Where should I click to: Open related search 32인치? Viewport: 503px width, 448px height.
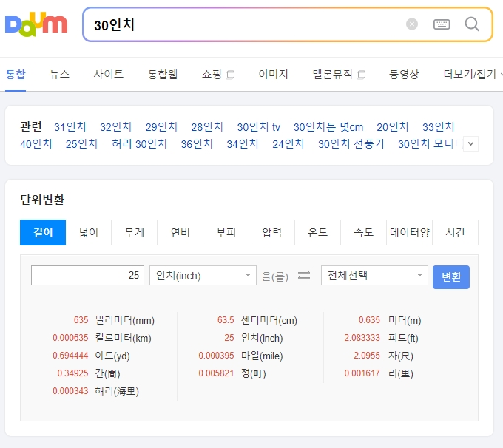click(x=116, y=127)
